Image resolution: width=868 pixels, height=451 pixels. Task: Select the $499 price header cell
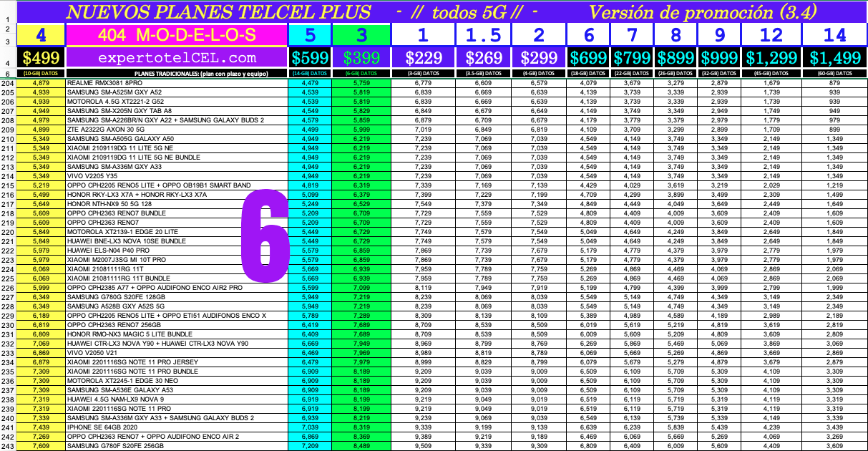point(42,58)
